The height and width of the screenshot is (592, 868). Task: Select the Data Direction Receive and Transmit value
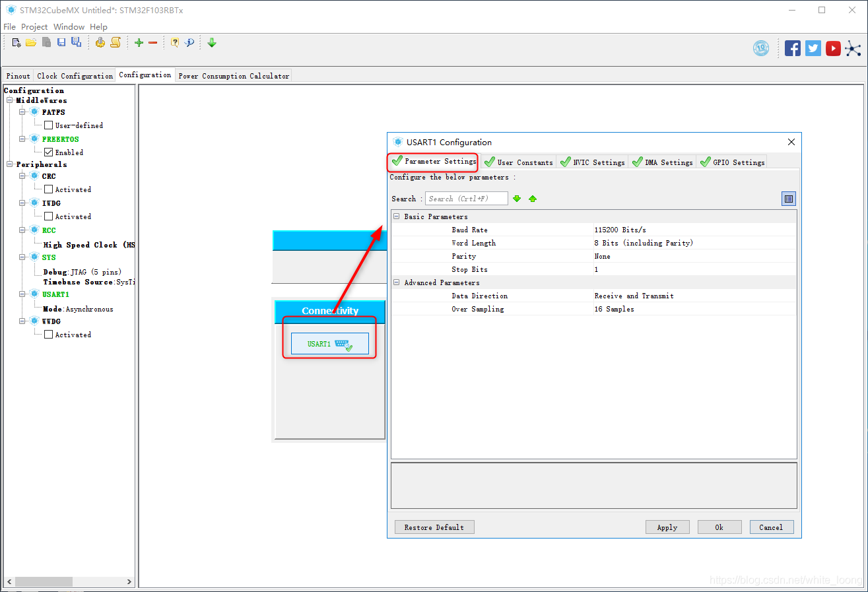point(634,296)
